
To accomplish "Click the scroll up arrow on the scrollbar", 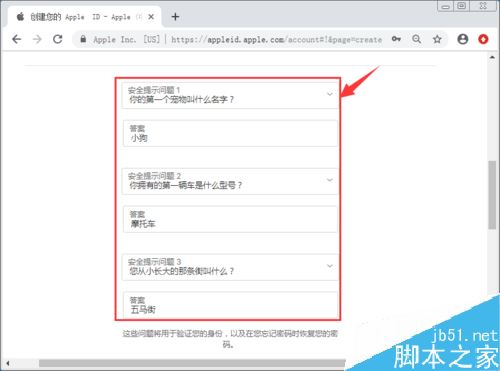I will 492,57.
